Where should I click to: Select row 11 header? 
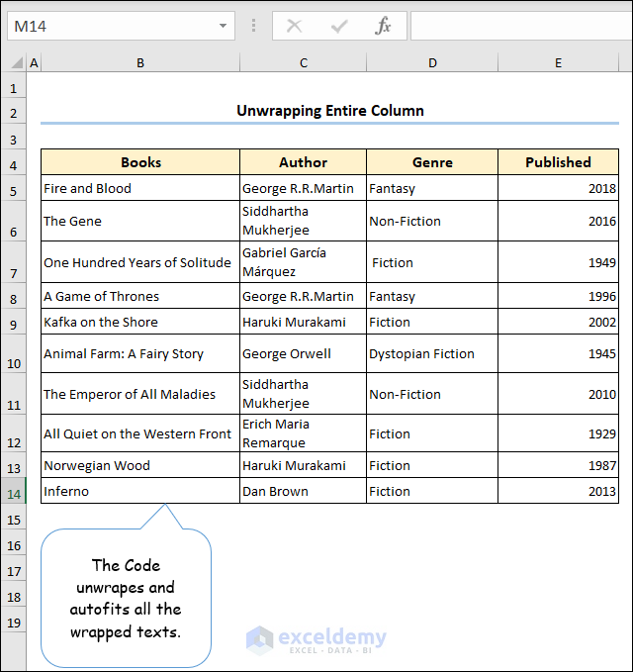point(13,394)
